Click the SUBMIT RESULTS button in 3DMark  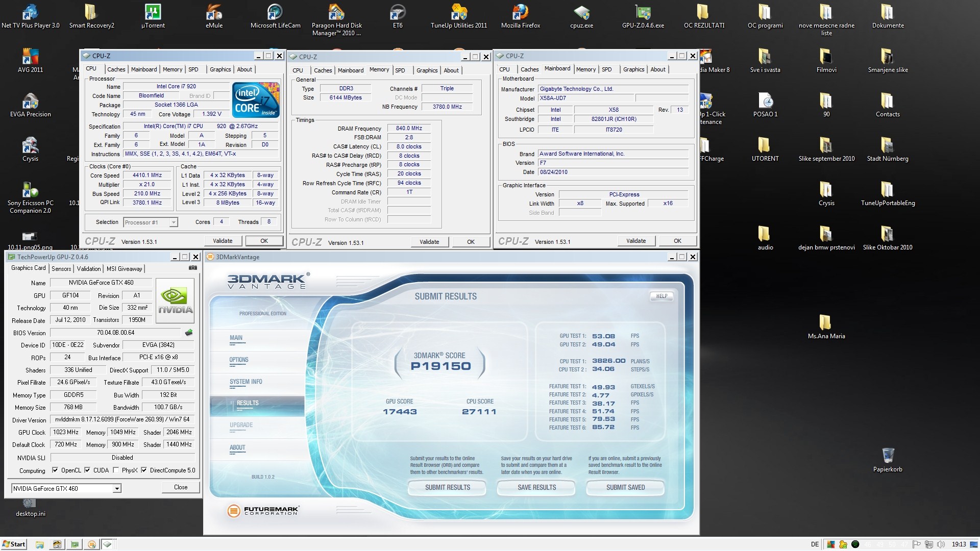coord(447,488)
